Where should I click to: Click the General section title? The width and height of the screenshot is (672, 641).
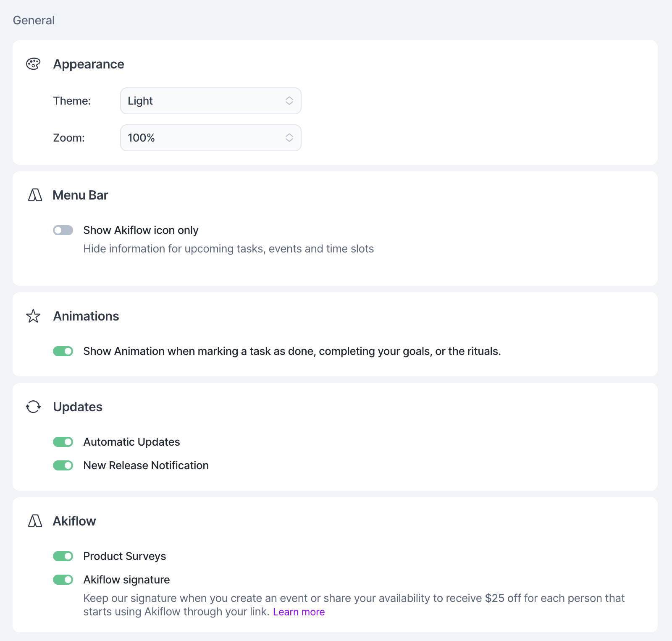34,20
